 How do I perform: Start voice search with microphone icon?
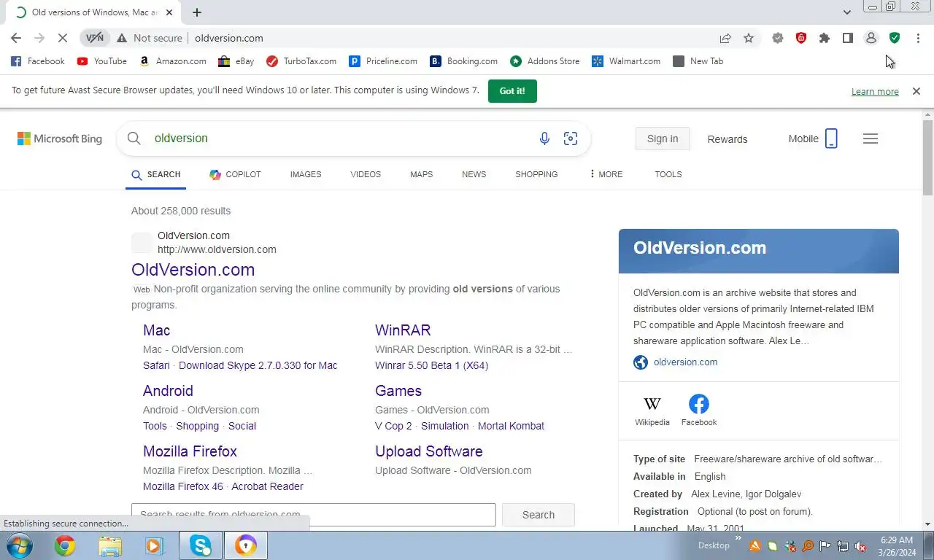click(x=544, y=139)
